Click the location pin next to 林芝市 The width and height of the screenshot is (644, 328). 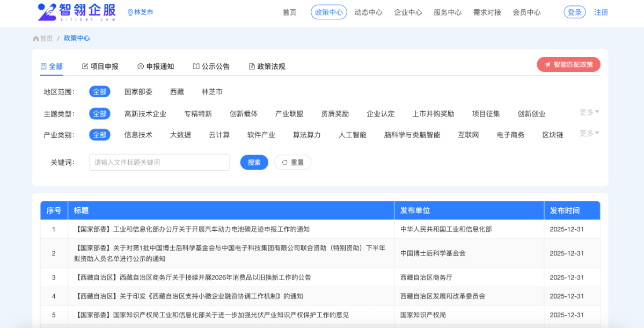130,12
